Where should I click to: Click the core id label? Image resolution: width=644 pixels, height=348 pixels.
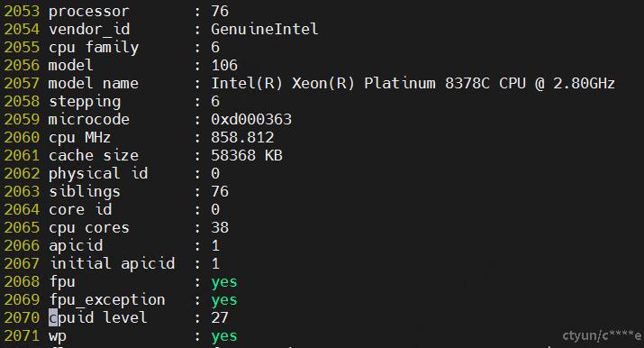click(x=80, y=209)
